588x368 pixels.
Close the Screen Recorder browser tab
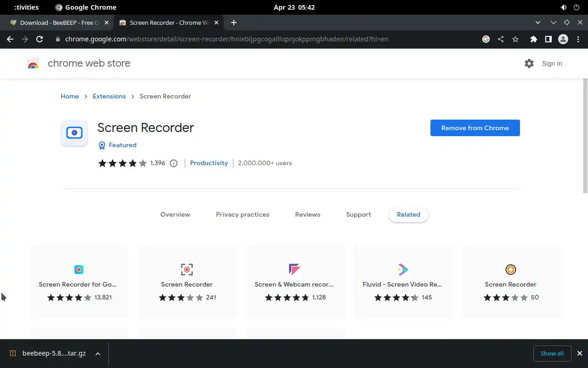(x=216, y=23)
